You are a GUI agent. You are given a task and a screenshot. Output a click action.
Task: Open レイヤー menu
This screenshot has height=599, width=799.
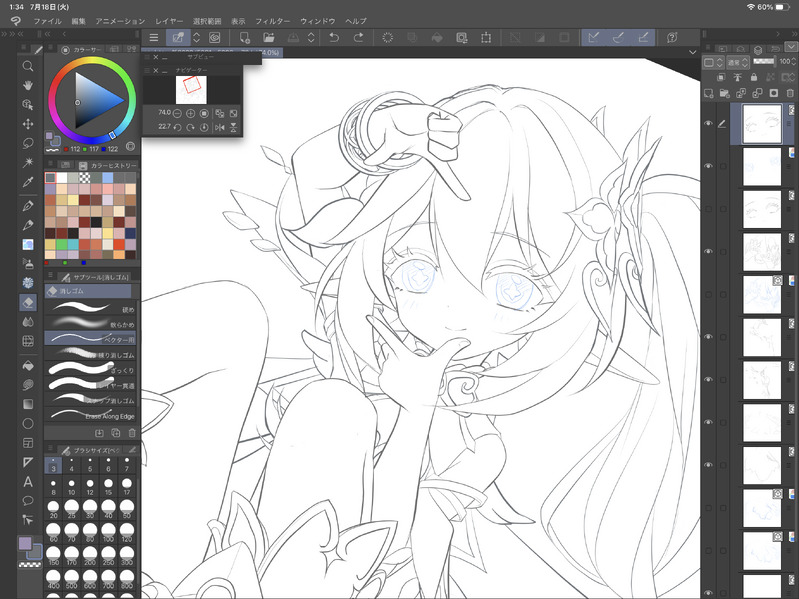(x=169, y=21)
